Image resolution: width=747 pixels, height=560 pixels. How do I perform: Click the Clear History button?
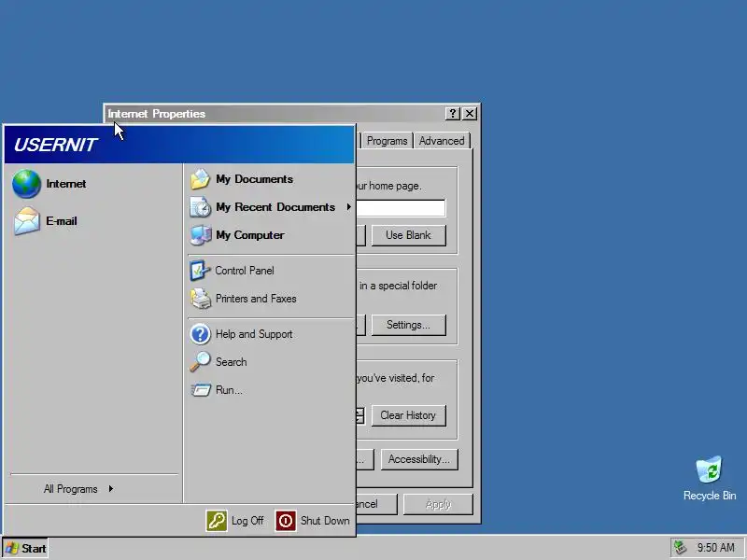[x=409, y=415]
